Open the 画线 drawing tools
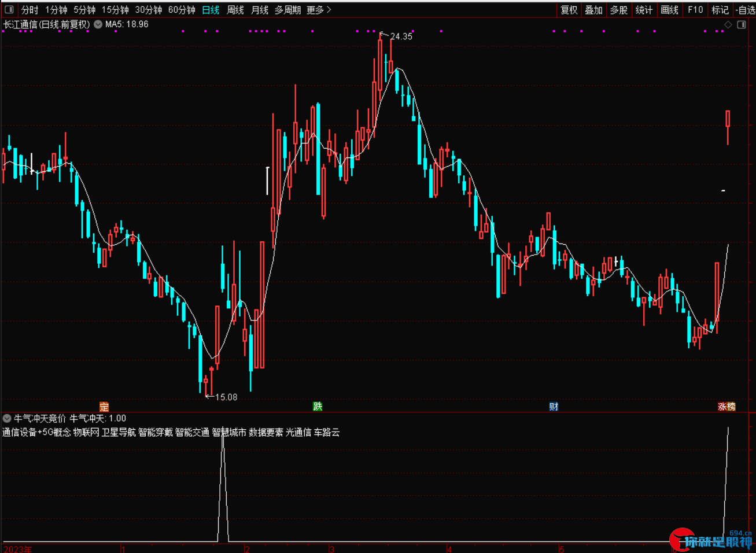Viewport: 756px width, 553px height. pyautogui.click(x=669, y=10)
